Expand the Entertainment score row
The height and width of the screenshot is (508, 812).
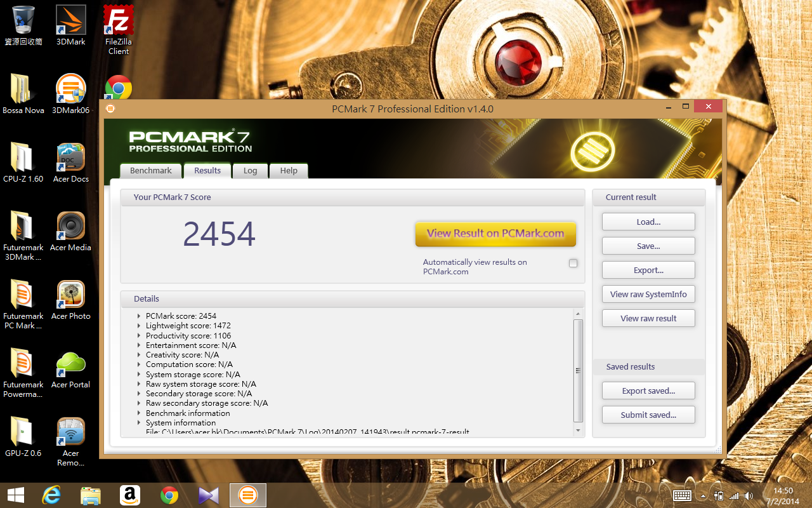point(139,345)
